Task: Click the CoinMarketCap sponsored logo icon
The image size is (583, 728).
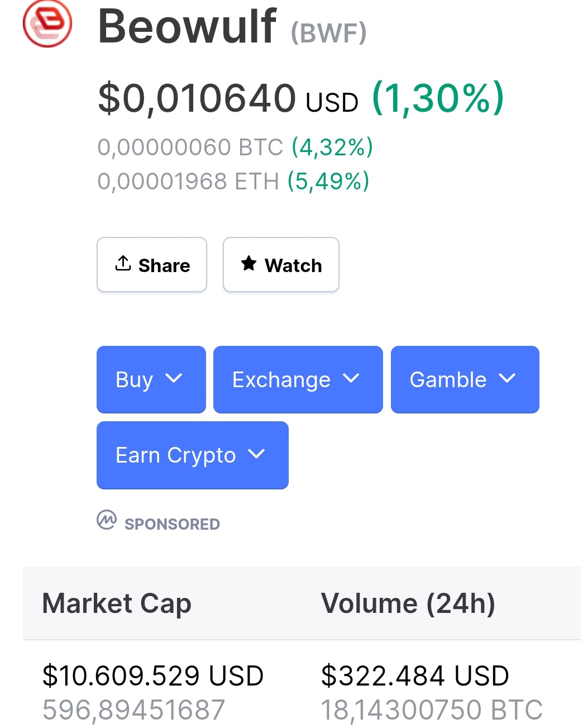Action: click(106, 520)
